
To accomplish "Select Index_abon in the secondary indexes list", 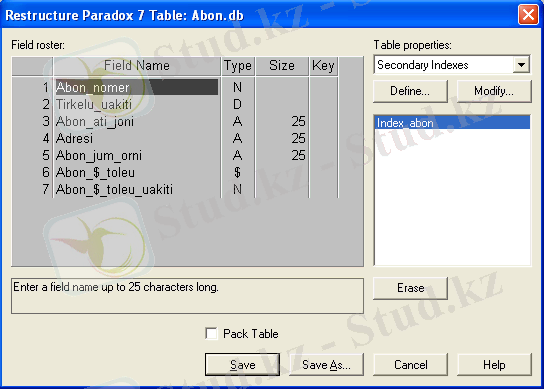I will point(452,123).
